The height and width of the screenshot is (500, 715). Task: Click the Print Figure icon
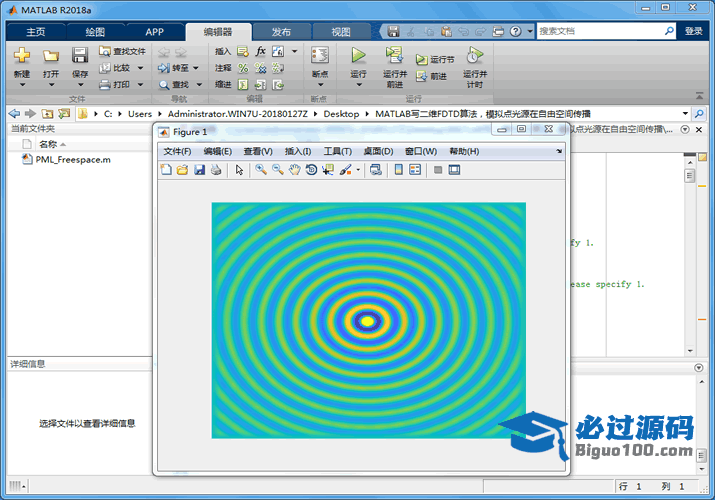click(215, 170)
